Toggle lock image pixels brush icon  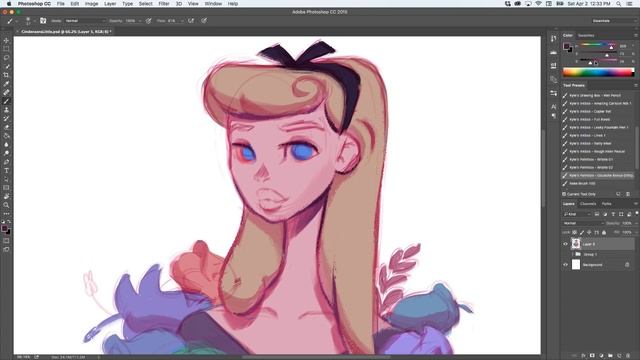coord(582,232)
